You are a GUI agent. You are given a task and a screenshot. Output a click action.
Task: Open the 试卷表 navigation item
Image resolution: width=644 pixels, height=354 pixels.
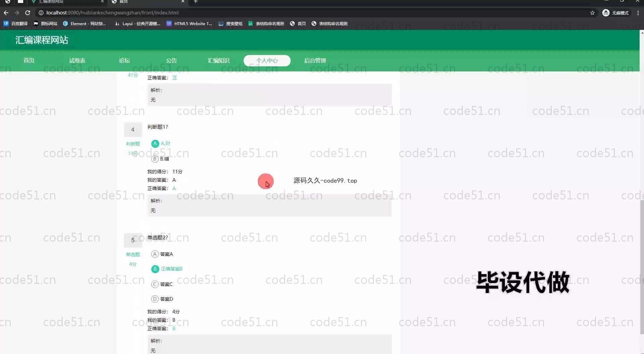[x=77, y=60]
